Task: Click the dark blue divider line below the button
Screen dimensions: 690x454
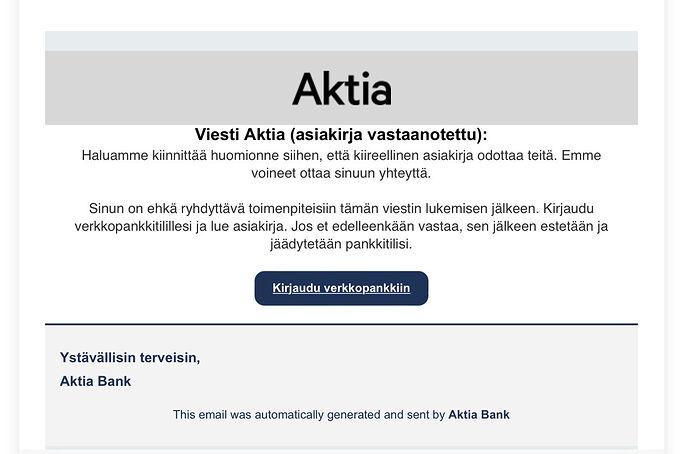Action: pyautogui.click(x=341, y=324)
